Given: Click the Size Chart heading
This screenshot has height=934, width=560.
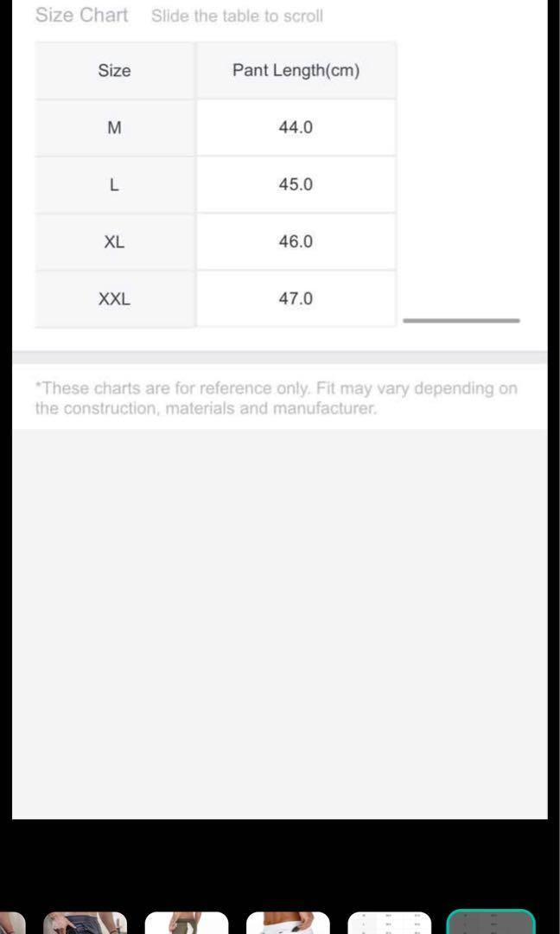Looking at the screenshot, I should 81,16.
